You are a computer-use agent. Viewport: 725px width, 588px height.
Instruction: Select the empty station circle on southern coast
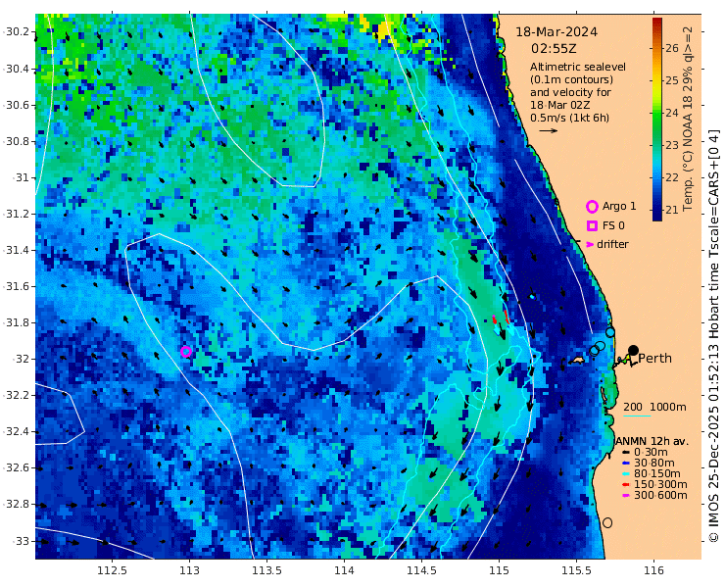[x=607, y=522]
